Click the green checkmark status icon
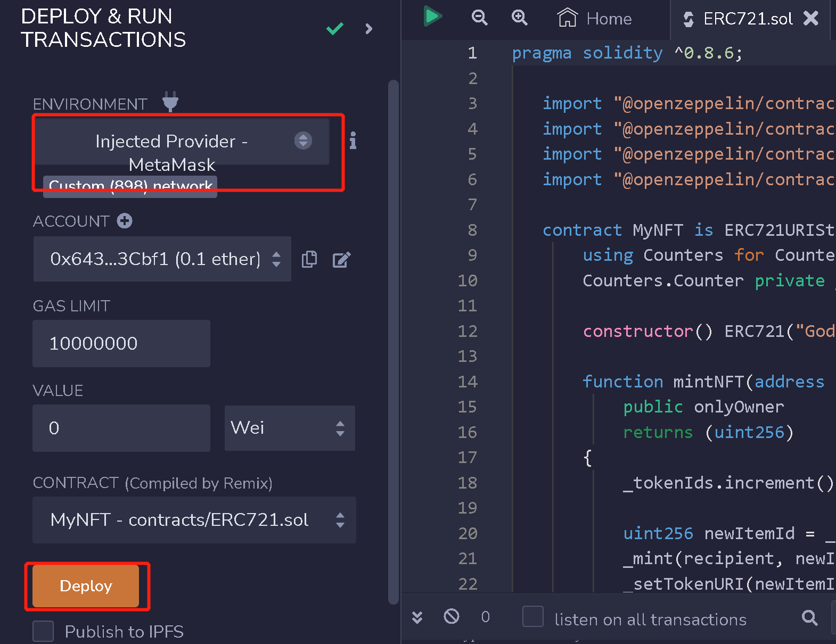Screen dimensions: 836x644 tap(335, 28)
